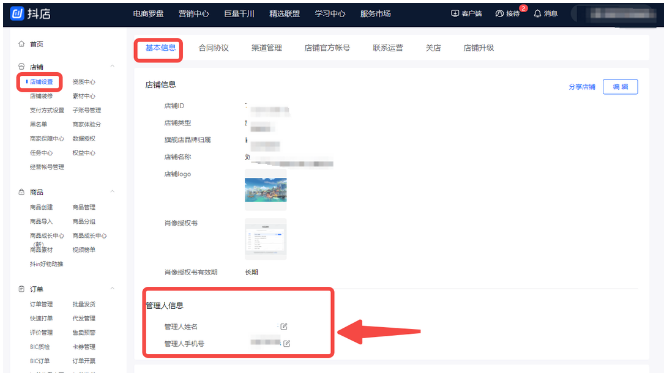Click the 订单 section icon

point(21,289)
